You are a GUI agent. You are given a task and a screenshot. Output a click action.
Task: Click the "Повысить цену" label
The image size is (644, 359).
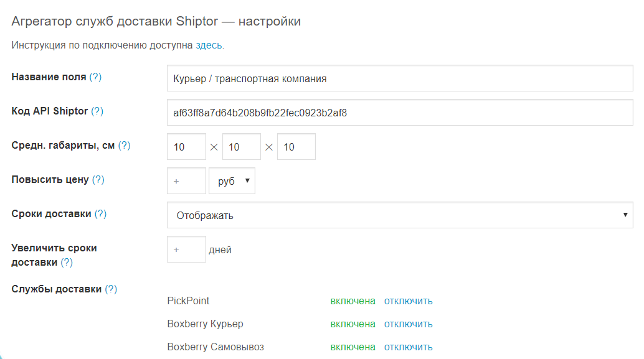[x=50, y=179]
